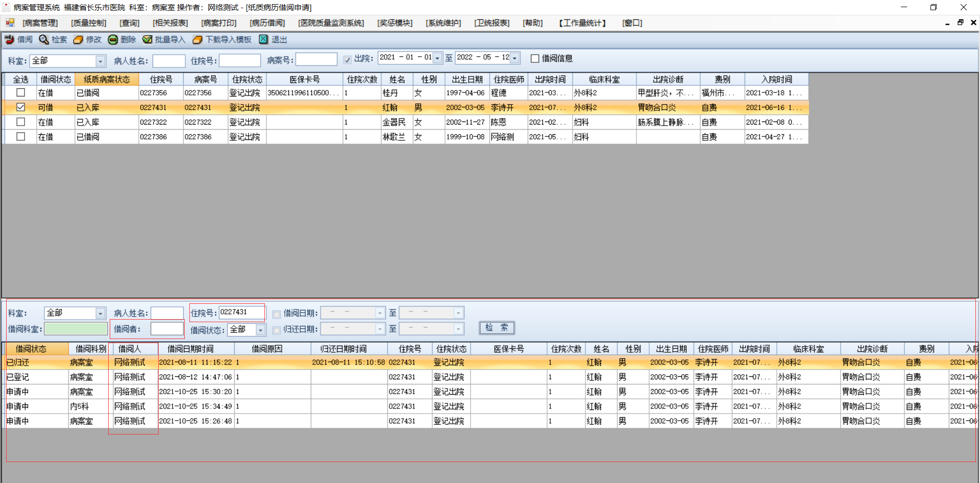Uncheck the selected row 0227431 checkbox
Screen dimensions: 980x483
(20, 107)
